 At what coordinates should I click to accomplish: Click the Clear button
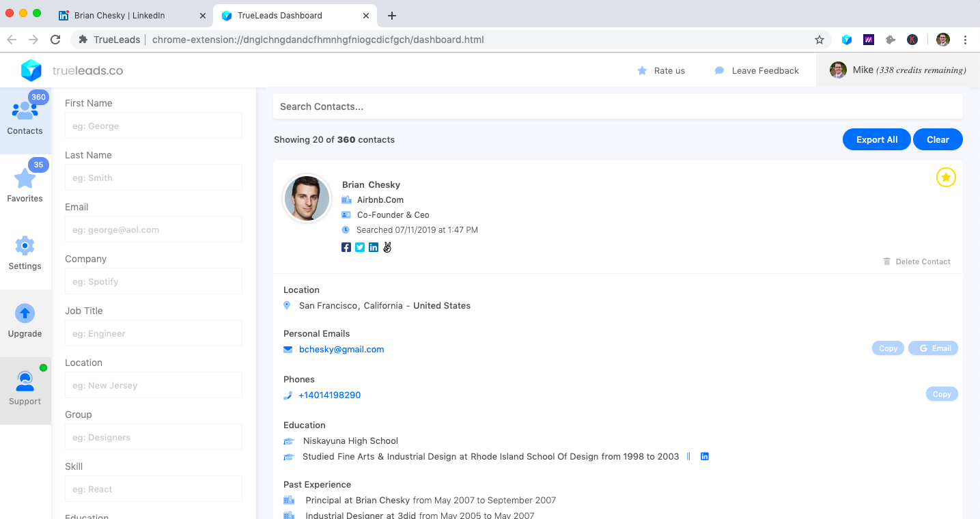(x=938, y=139)
